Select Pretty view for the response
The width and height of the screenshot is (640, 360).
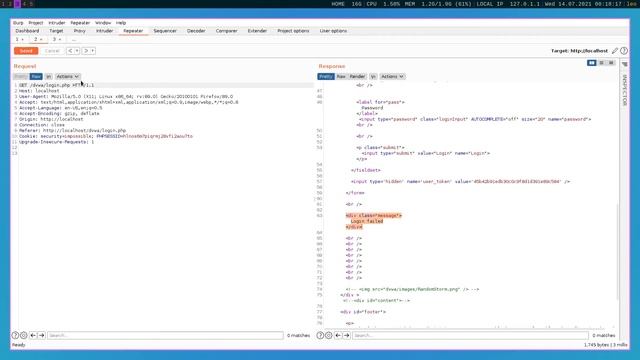326,76
